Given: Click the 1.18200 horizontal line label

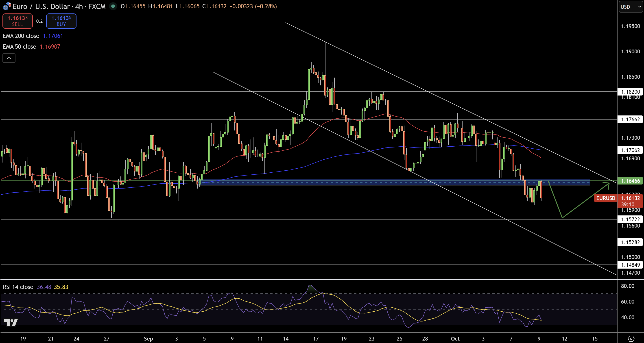Looking at the screenshot, I should click(x=630, y=92).
